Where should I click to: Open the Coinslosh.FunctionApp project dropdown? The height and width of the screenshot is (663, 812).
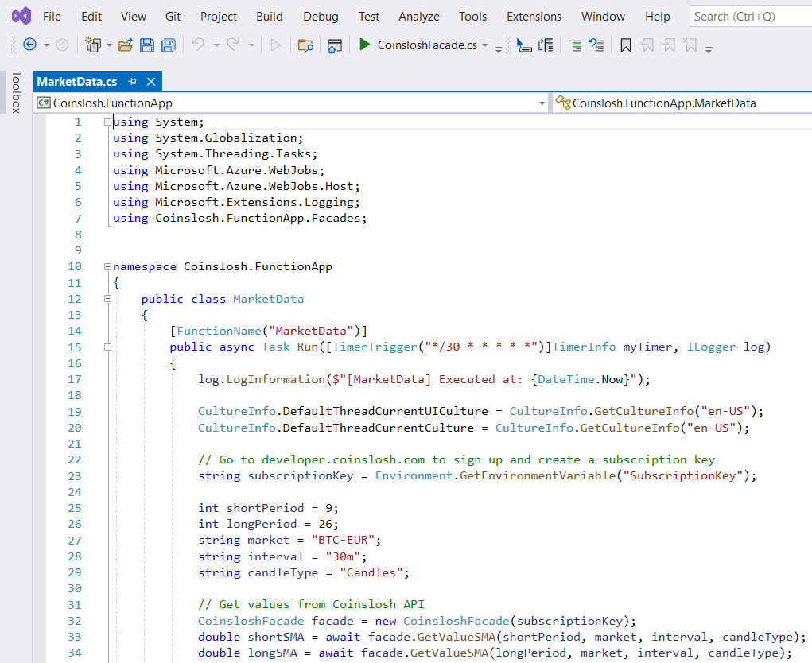(542, 103)
